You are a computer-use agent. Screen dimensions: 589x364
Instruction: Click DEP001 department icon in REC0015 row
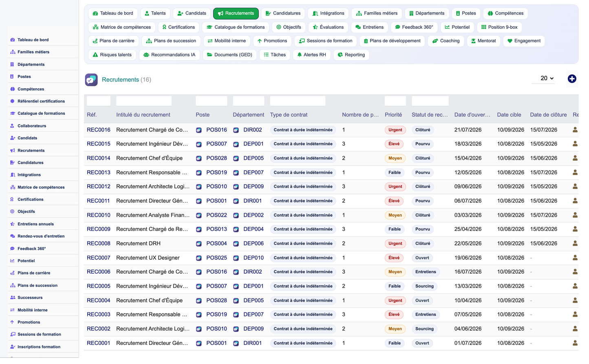click(x=236, y=144)
